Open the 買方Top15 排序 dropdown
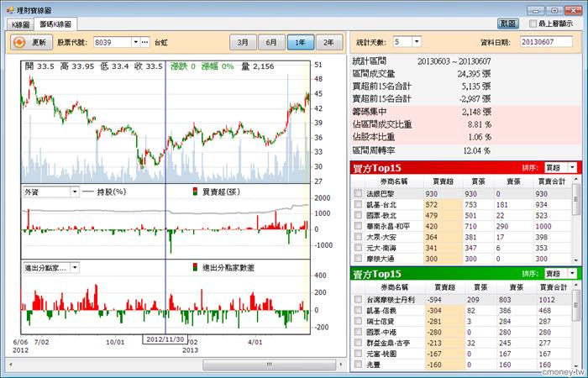The height and width of the screenshot is (378, 588). (x=573, y=168)
